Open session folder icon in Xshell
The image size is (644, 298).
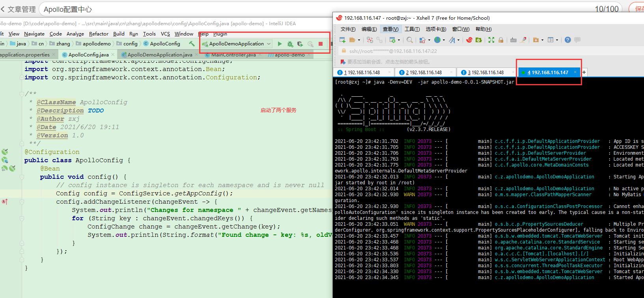tap(352, 40)
